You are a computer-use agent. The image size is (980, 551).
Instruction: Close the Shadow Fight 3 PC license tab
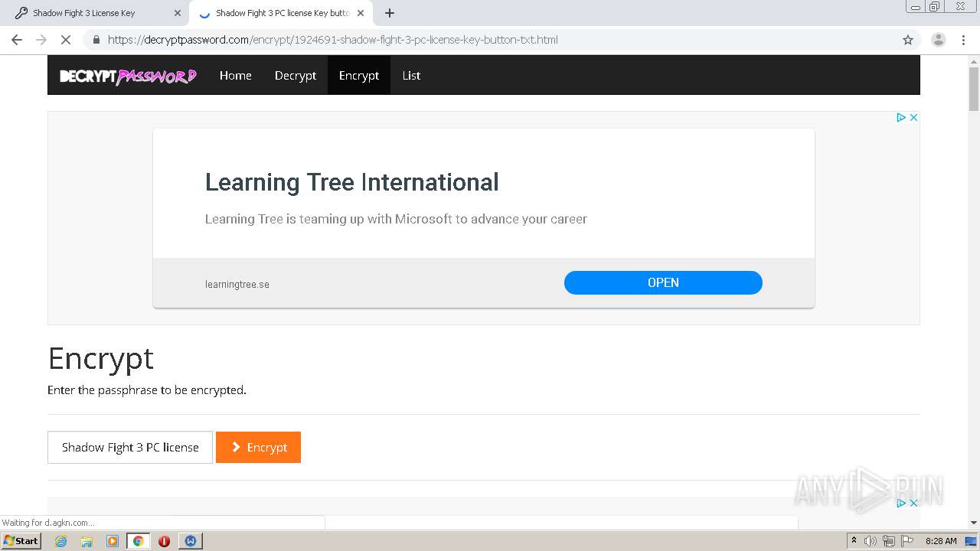[x=361, y=13]
